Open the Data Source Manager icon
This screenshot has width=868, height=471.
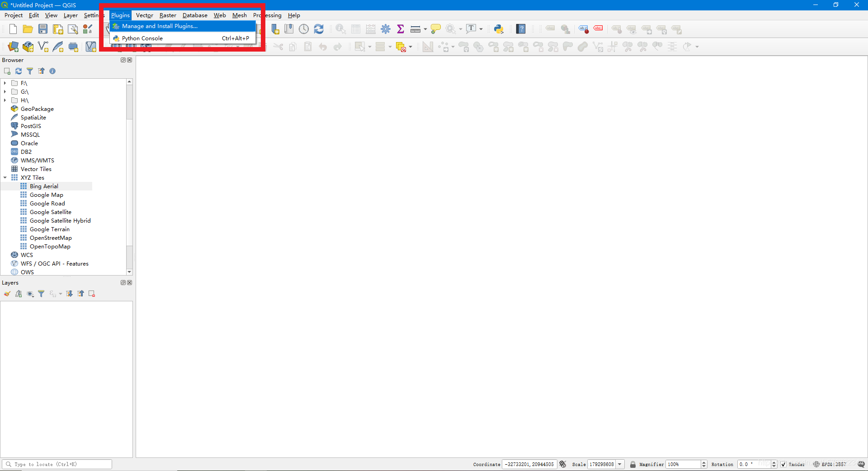tap(13, 47)
